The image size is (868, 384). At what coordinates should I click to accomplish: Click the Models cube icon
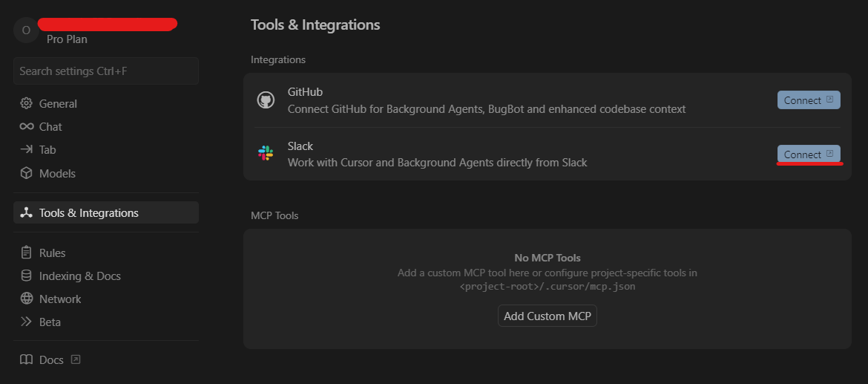(27, 173)
